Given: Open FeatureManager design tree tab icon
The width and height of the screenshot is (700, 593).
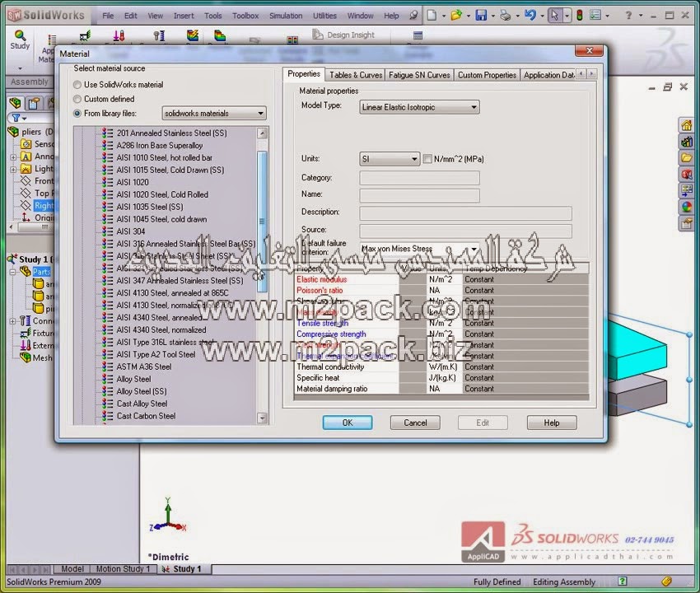Looking at the screenshot, I should (16, 103).
